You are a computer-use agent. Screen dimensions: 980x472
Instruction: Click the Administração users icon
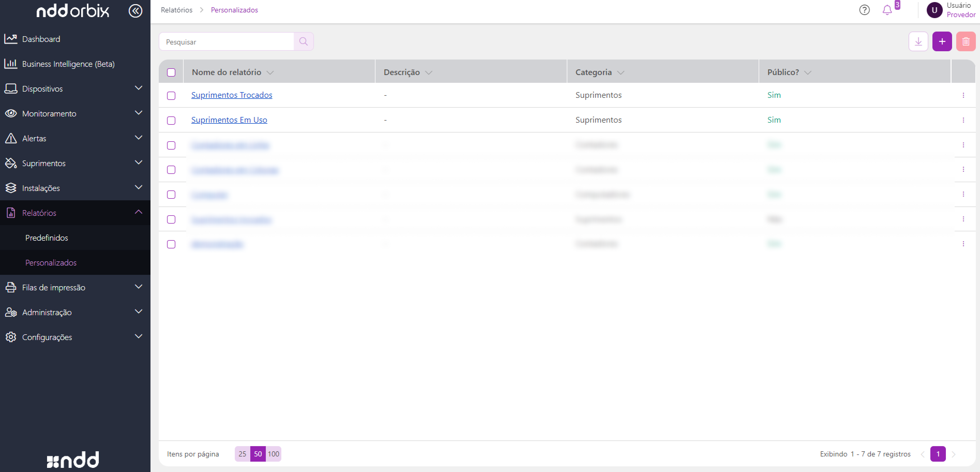tap(11, 312)
